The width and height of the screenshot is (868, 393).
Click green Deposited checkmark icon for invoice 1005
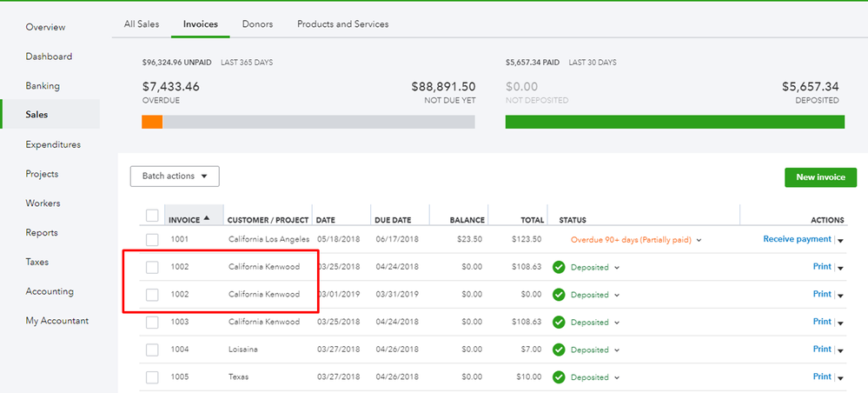[x=560, y=377]
